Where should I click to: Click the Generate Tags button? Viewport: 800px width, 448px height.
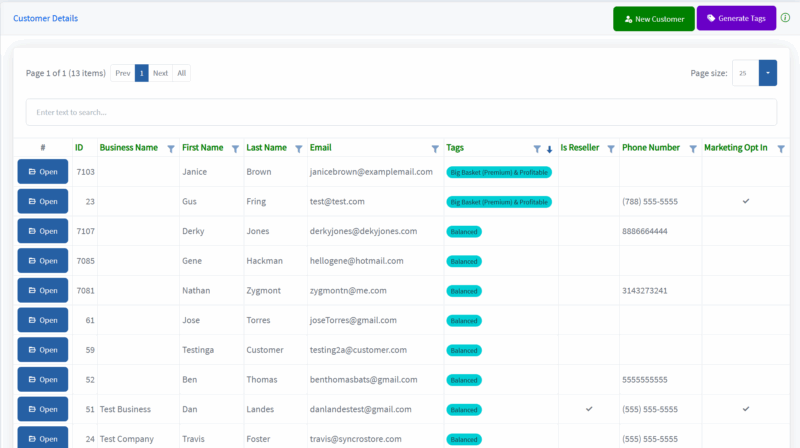tap(736, 18)
